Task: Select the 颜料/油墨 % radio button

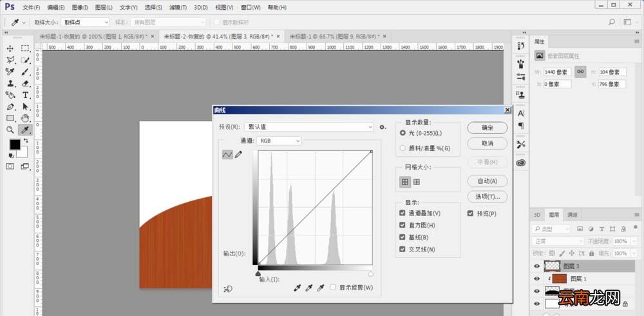Action: pyautogui.click(x=402, y=148)
